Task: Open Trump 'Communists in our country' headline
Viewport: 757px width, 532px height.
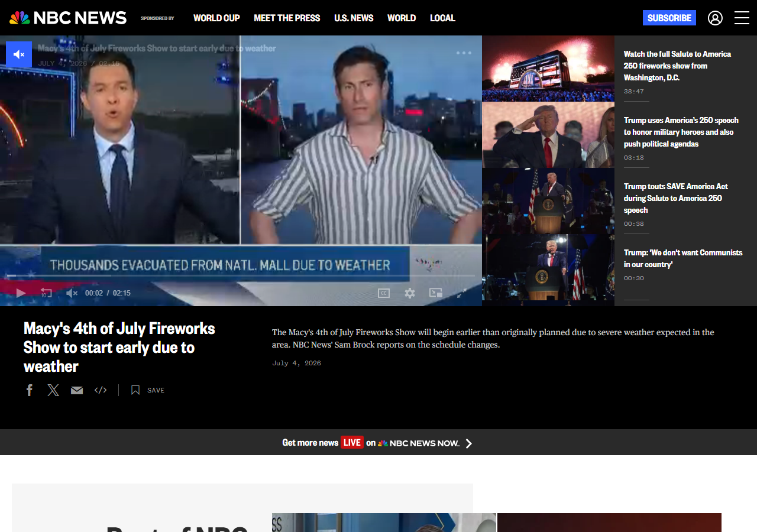Action: pos(683,258)
